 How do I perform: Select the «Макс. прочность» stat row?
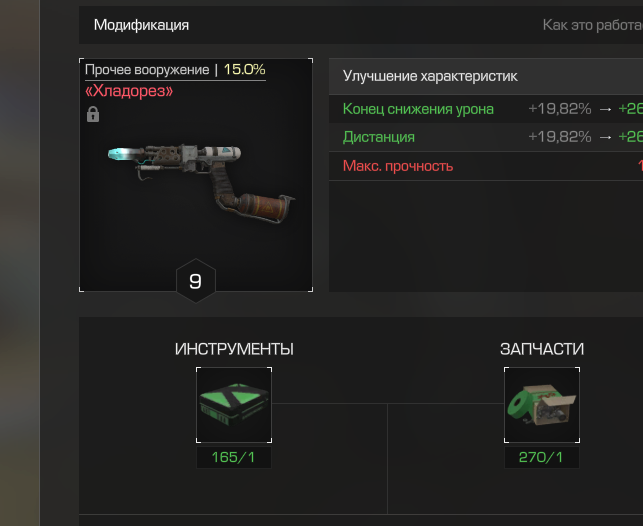click(x=486, y=166)
